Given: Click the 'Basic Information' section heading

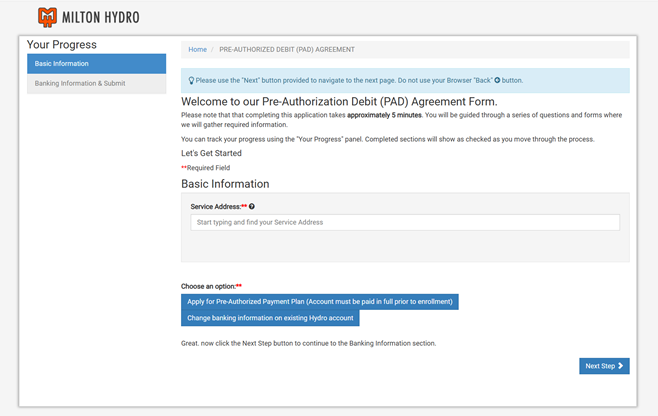Looking at the screenshot, I should [225, 184].
